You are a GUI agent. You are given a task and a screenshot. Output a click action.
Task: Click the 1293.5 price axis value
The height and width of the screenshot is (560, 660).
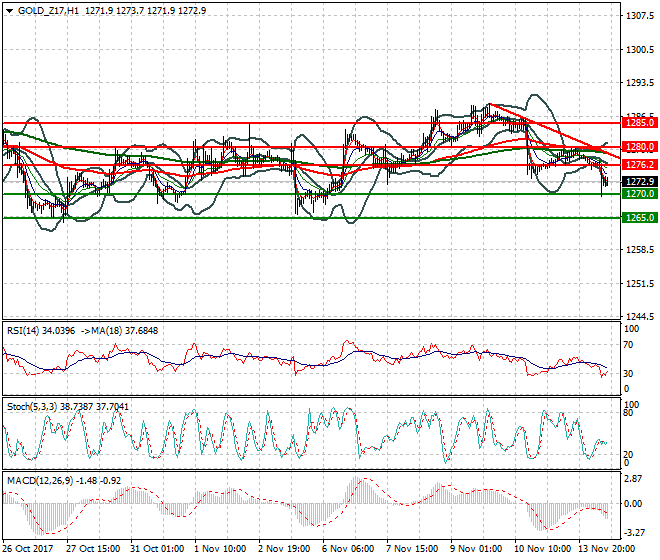click(x=640, y=83)
